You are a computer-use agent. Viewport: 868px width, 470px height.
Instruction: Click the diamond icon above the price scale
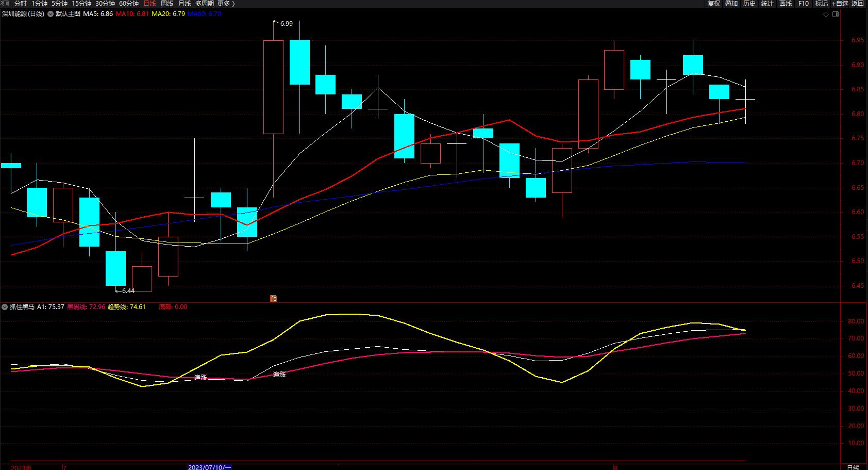pos(826,14)
